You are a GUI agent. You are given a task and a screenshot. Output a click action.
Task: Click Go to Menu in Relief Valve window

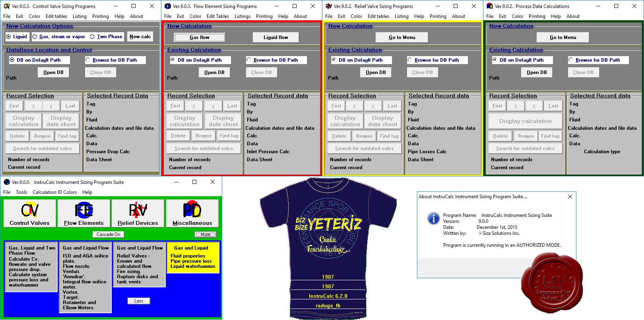(x=402, y=37)
